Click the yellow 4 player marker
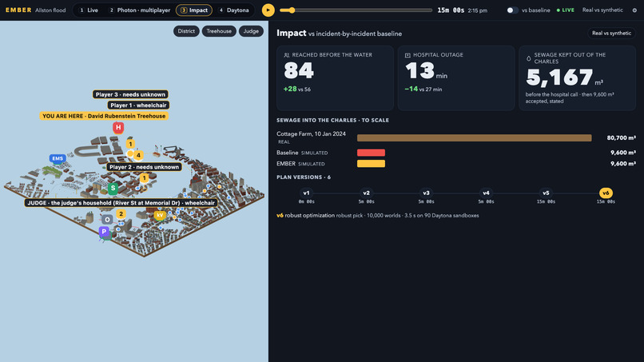The width and height of the screenshot is (644, 362). tap(138, 155)
